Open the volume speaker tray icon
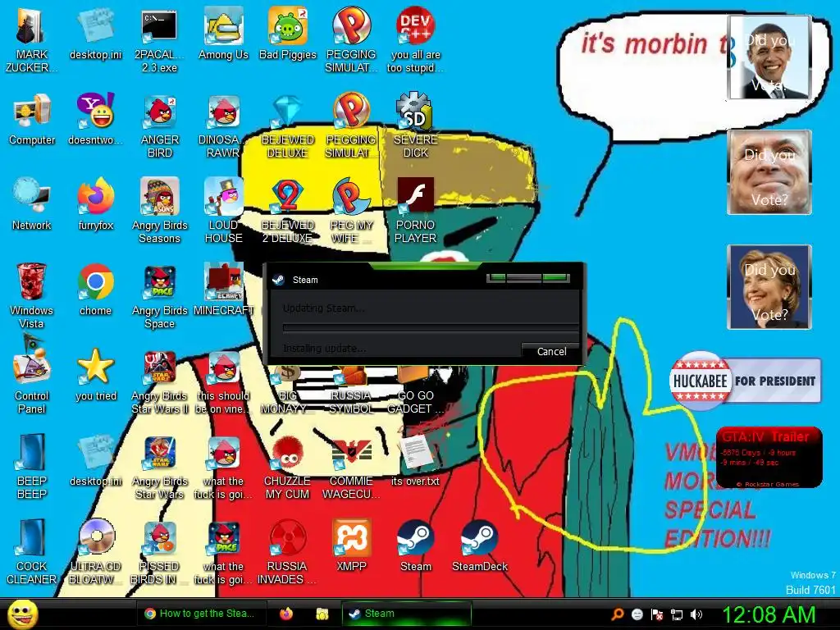The height and width of the screenshot is (630, 840). (x=696, y=614)
